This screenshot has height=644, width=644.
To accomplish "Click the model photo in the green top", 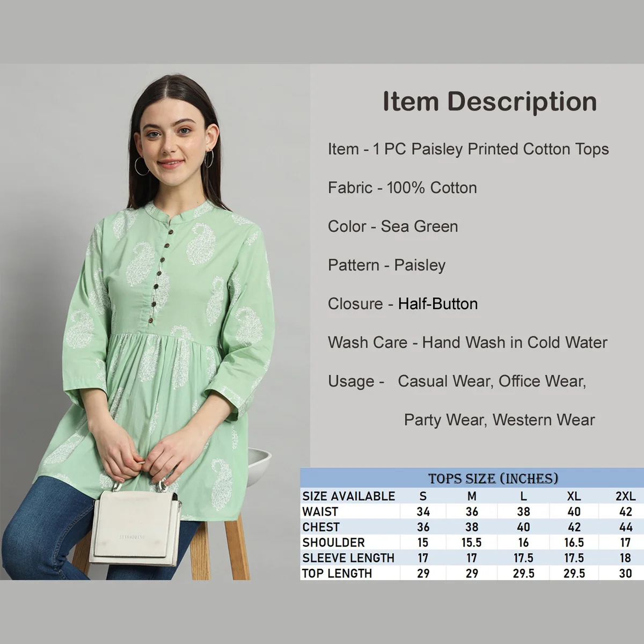I will point(155,322).
